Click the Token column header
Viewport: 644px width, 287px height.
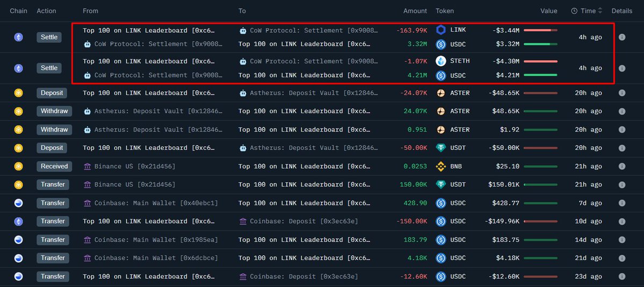click(445, 11)
